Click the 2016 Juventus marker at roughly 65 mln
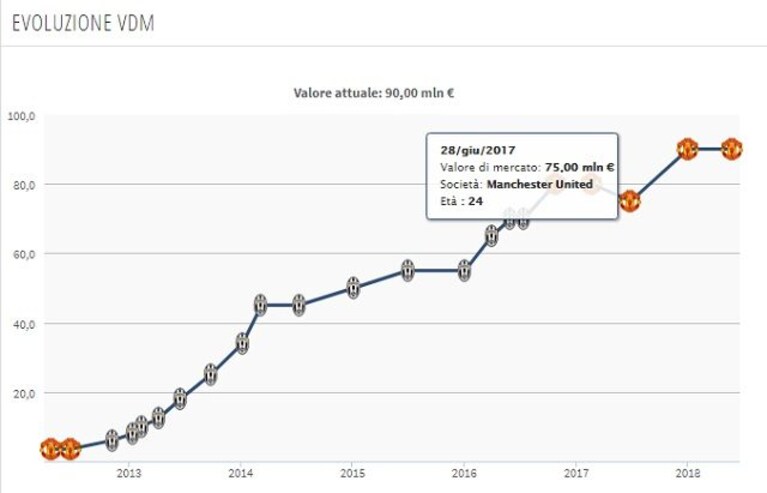Viewport: 767px width, 493px height. 492,236
